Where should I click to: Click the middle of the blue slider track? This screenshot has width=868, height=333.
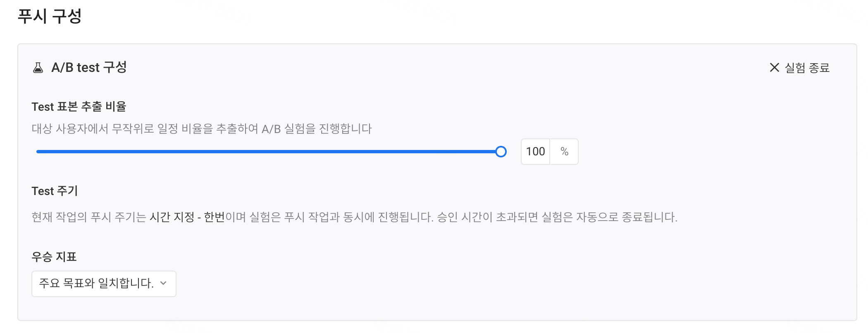coord(268,152)
